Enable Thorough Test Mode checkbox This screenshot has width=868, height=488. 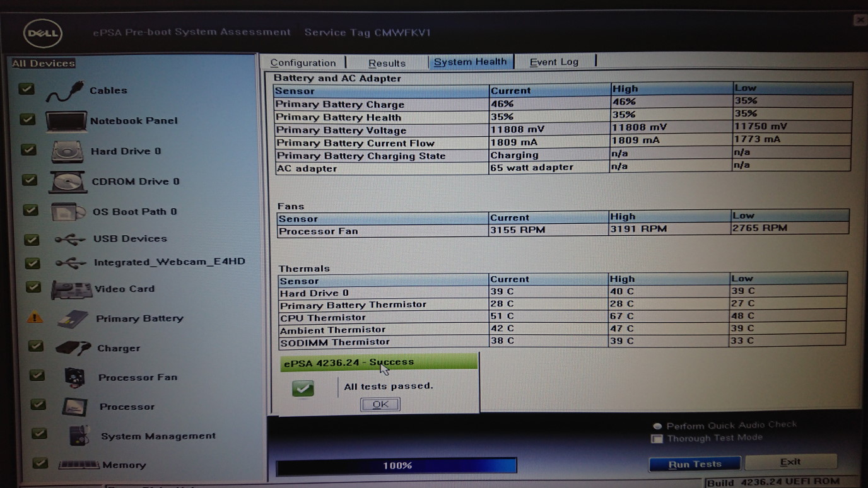(657, 439)
